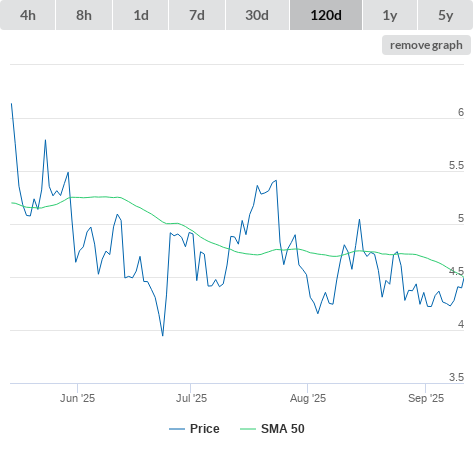The image size is (474, 455).
Task: Choose the 1d time range
Action: (x=141, y=15)
